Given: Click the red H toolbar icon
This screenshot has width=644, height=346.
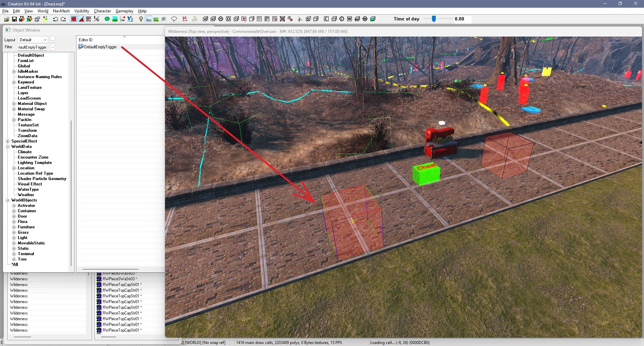Looking at the screenshot, I should coord(244,19).
